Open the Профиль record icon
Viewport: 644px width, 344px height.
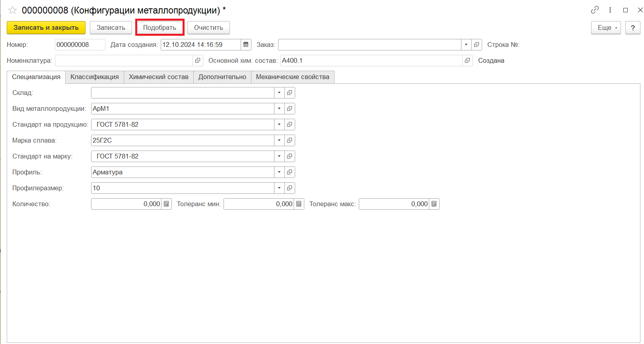coord(290,172)
